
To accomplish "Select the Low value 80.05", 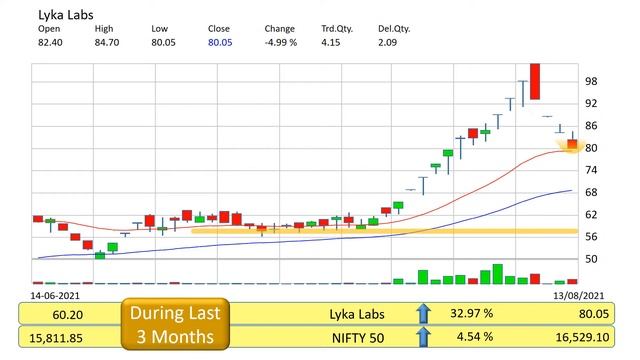I will (x=163, y=42).
